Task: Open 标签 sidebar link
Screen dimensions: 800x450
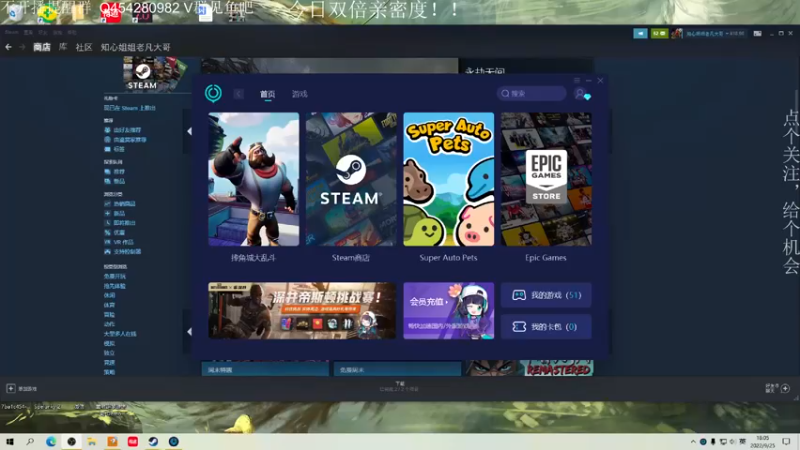Action: pos(119,149)
